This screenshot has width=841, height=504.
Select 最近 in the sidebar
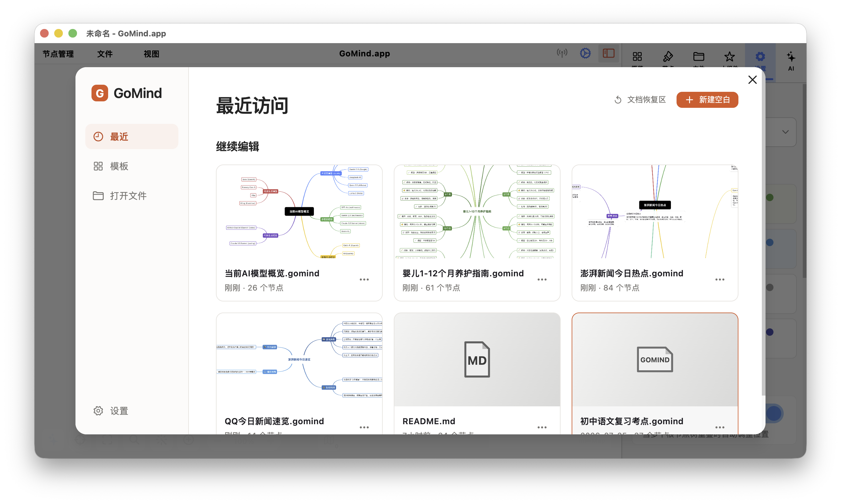(132, 136)
